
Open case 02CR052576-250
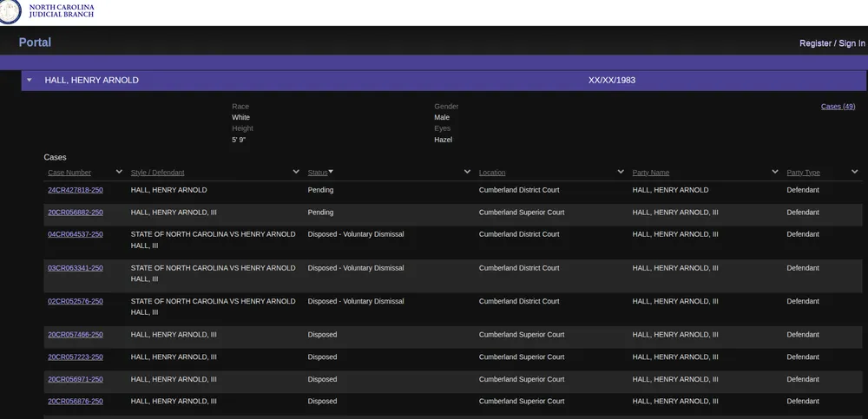point(76,302)
